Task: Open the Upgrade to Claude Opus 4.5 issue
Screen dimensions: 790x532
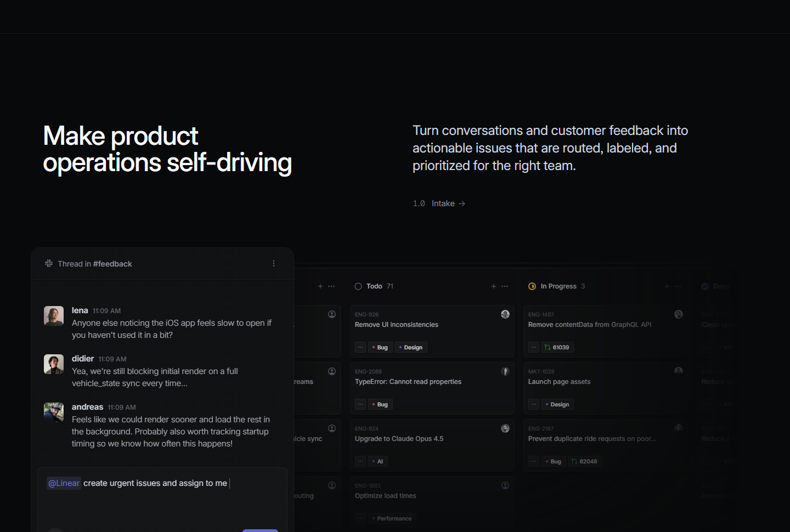Action: [399, 439]
